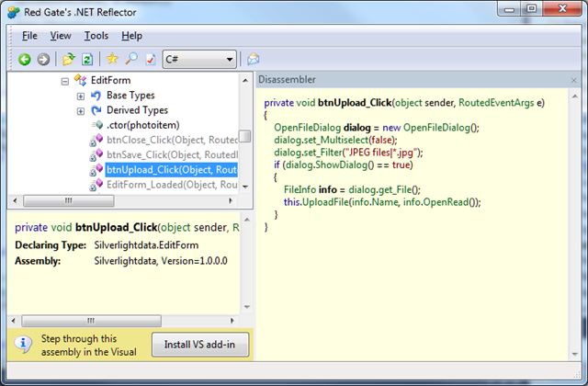Open the C# language dropdown

[199, 59]
